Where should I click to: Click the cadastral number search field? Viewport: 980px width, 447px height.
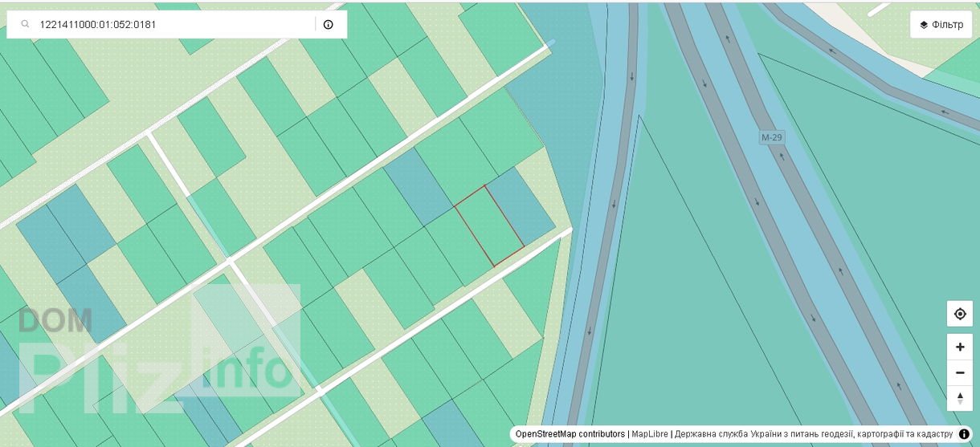173,25
